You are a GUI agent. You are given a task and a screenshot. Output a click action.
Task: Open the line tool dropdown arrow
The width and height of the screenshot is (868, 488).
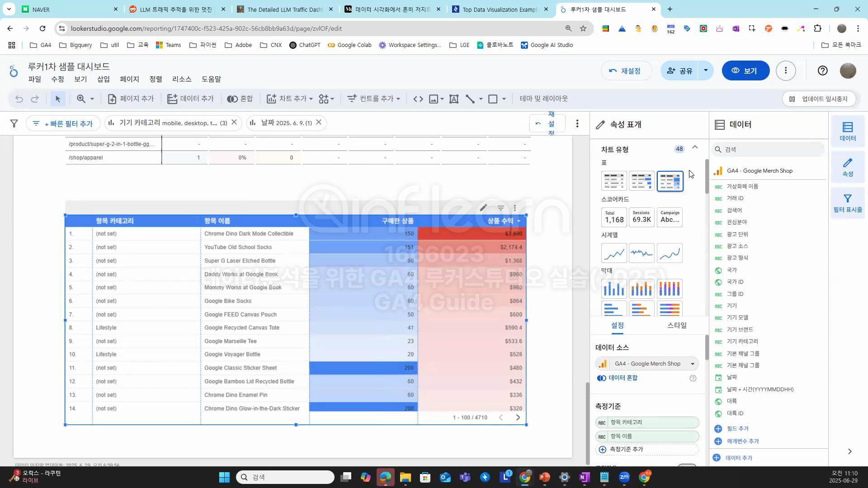click(481, 99)
